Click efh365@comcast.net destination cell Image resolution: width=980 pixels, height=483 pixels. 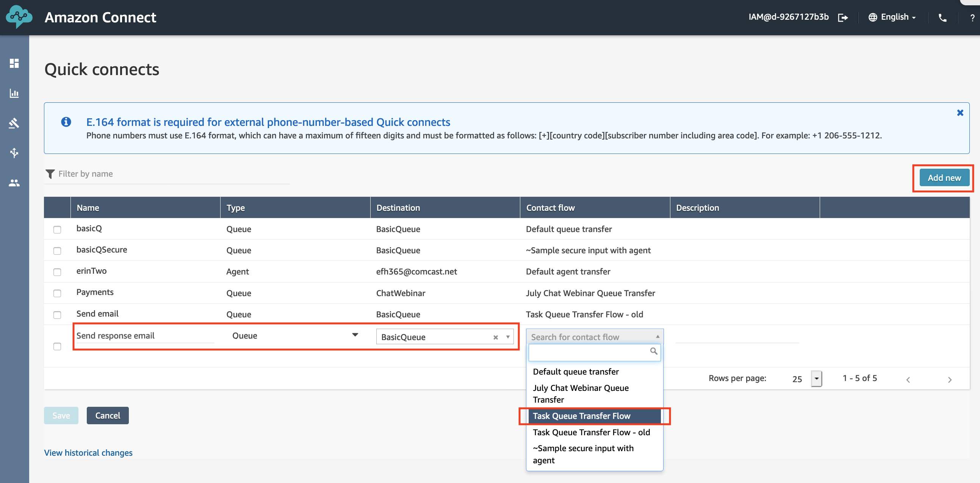(x=416, y=272)
